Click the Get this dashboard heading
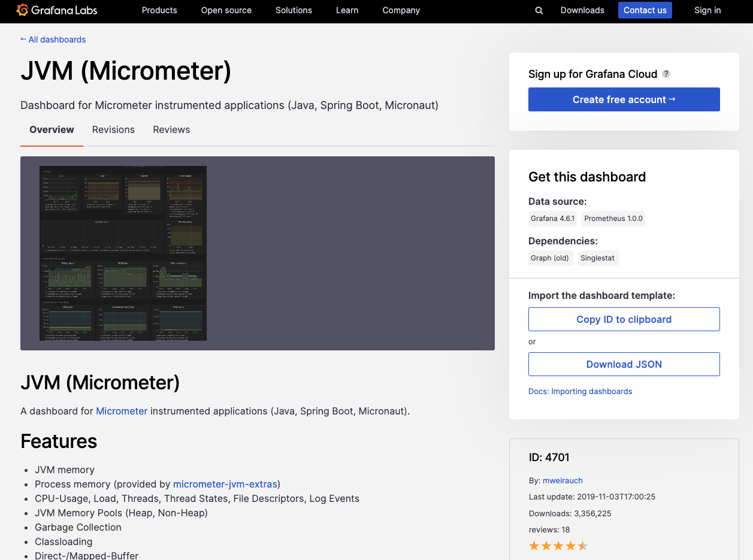Image resolution: width=753 pixels, height=560 pixels. click(x=587, y=177)
